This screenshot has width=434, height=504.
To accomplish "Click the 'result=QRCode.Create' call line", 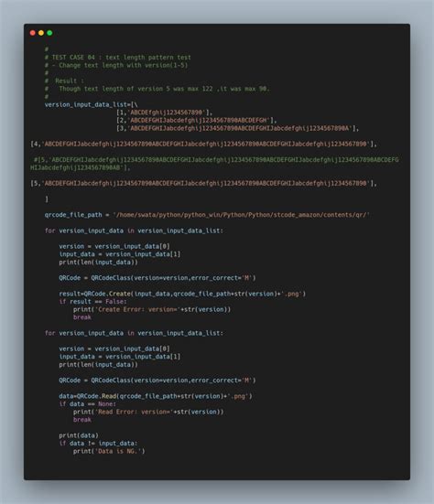I will [182, 294].
